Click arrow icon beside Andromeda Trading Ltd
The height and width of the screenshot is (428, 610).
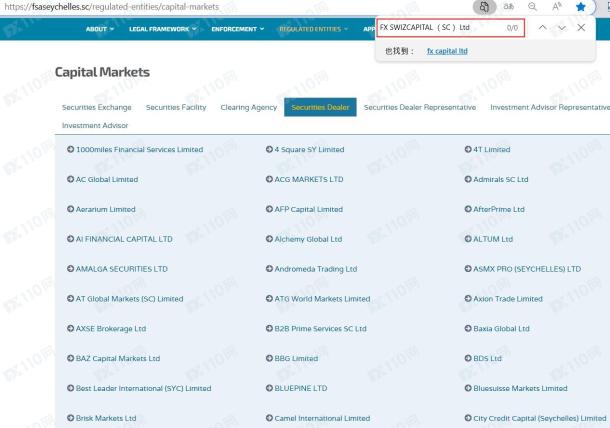[269, 268]
